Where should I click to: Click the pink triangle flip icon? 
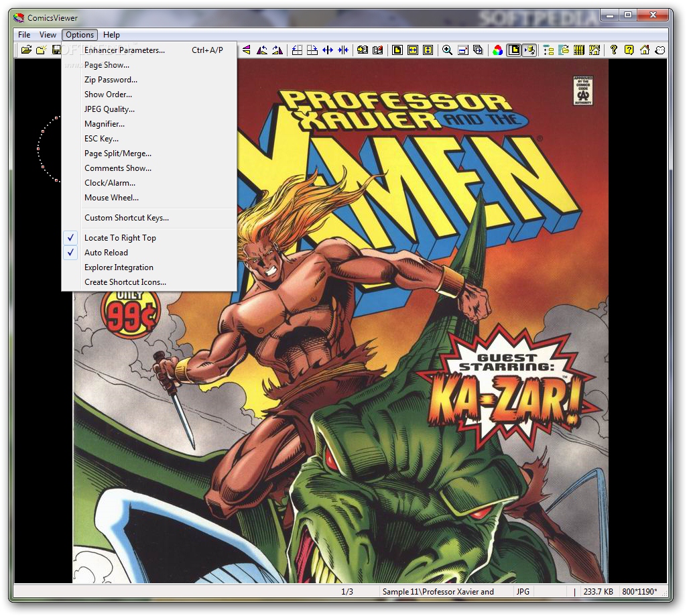247,50
